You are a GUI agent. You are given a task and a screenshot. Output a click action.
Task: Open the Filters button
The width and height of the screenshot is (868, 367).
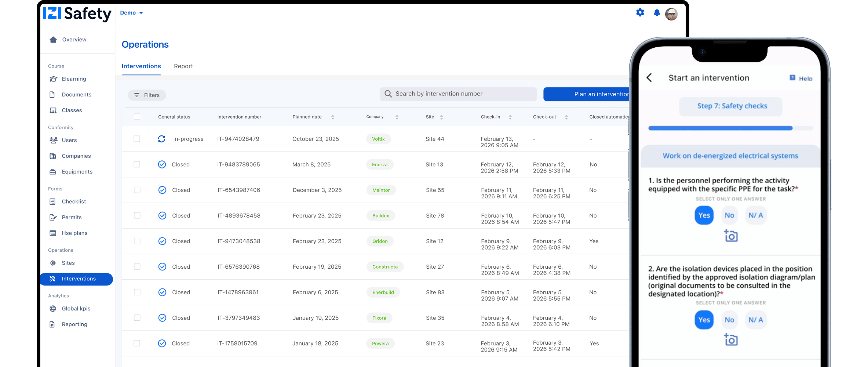[147, 95]
